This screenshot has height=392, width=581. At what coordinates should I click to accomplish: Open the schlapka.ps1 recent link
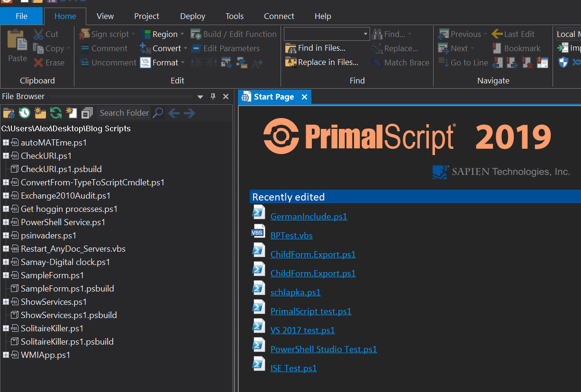(295, 292)
